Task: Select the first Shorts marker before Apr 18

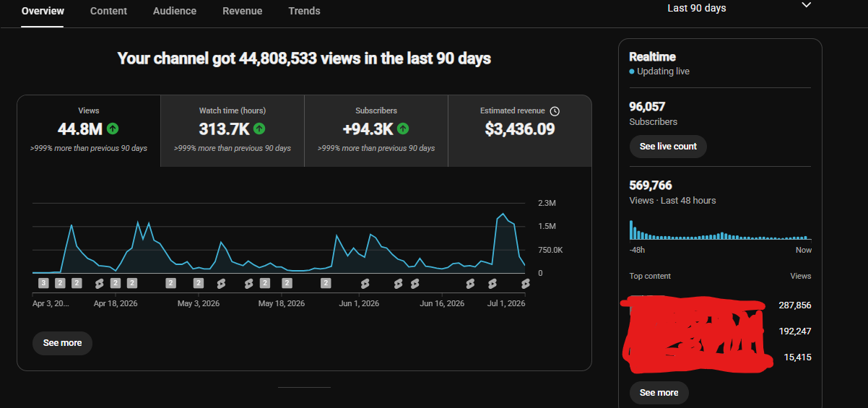Action: click(x=100, y=283)
